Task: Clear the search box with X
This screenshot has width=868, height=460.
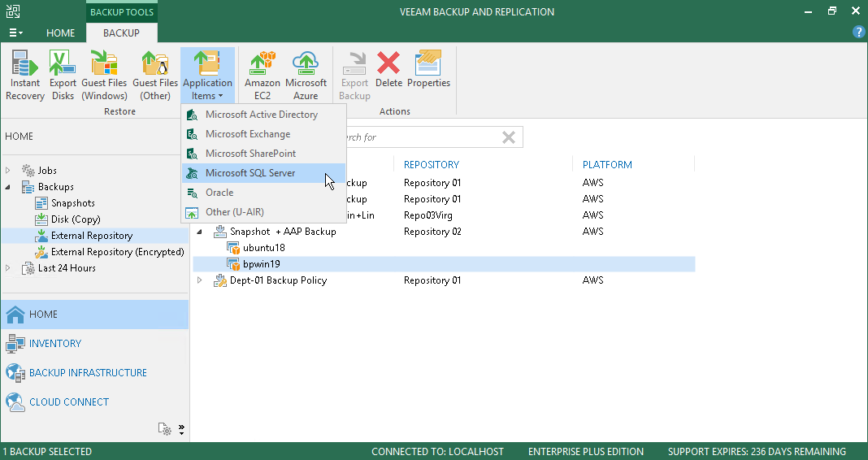Action: 508,137
